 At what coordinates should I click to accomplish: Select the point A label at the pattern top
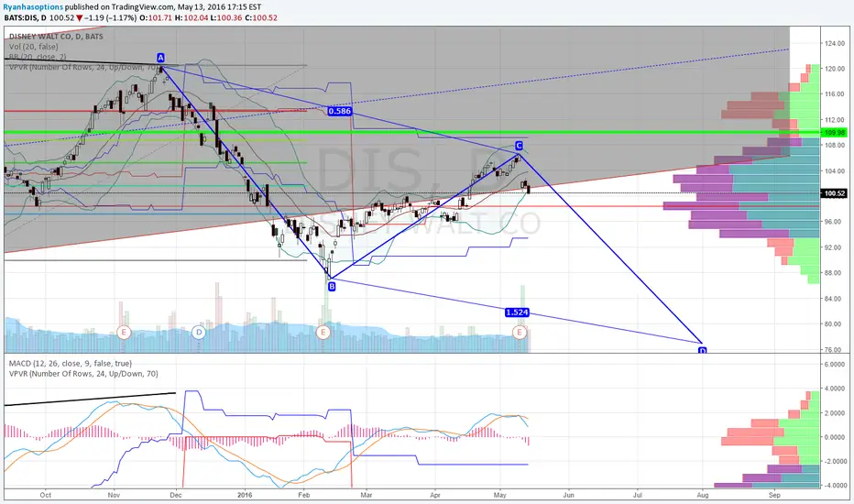tap(160, 57)
